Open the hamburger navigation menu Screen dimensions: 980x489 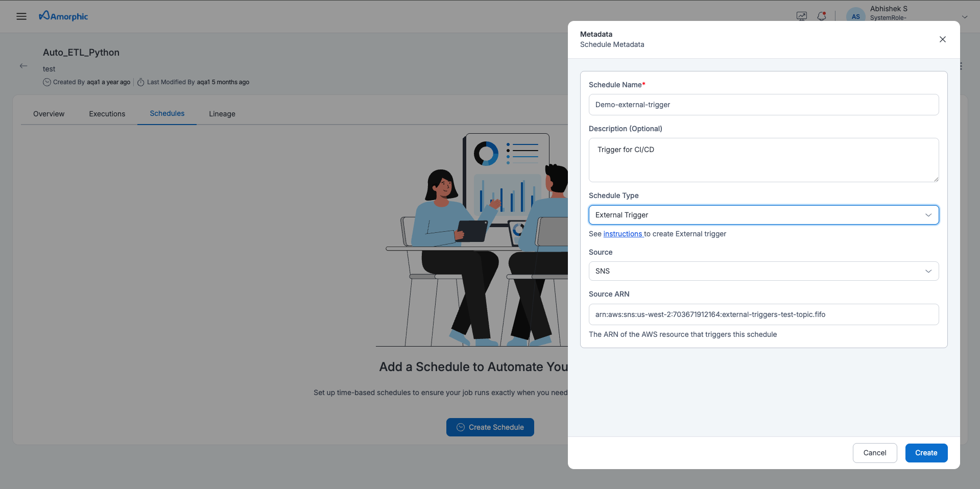[21, 16]
